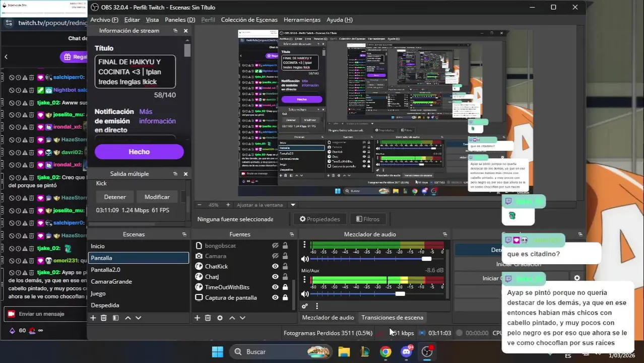
Task: Click the stream Título text field
Action: coord(135,72)
